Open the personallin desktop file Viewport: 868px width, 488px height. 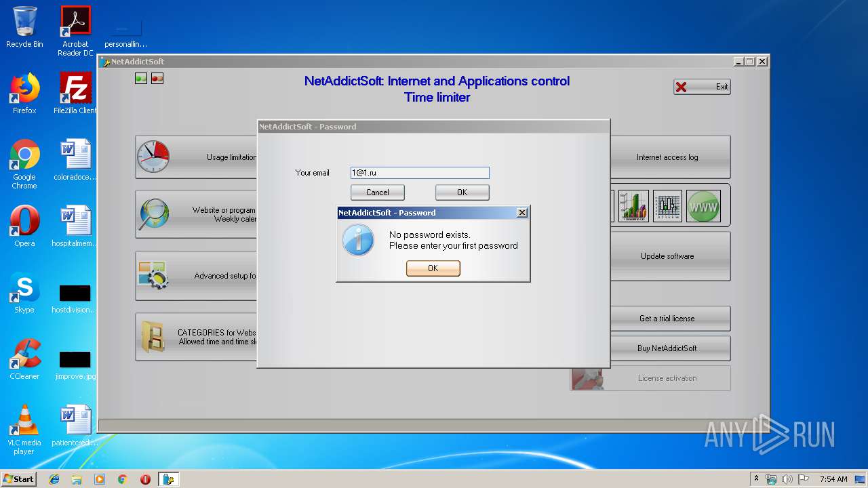125,33
